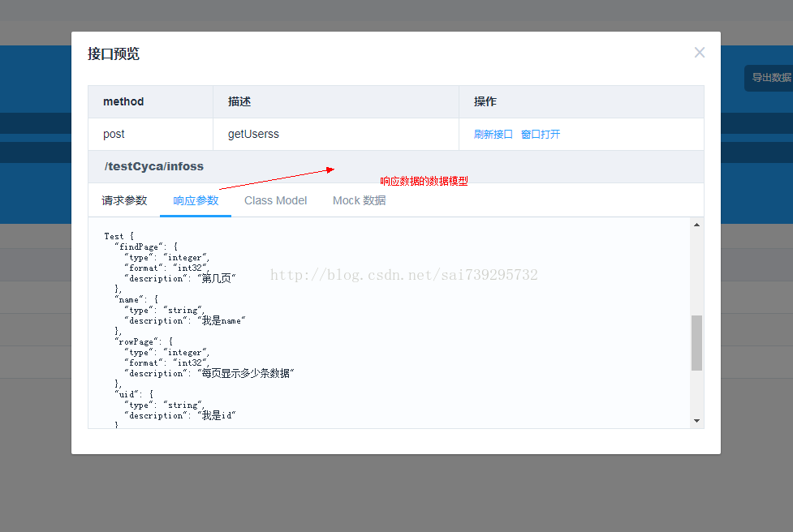Close the 接口预览 dialog with the X icon
793x532 pixels.
tap(700, 53)
